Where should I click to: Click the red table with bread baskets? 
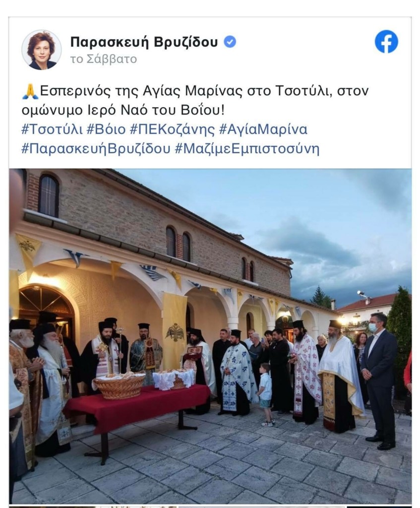137,407
